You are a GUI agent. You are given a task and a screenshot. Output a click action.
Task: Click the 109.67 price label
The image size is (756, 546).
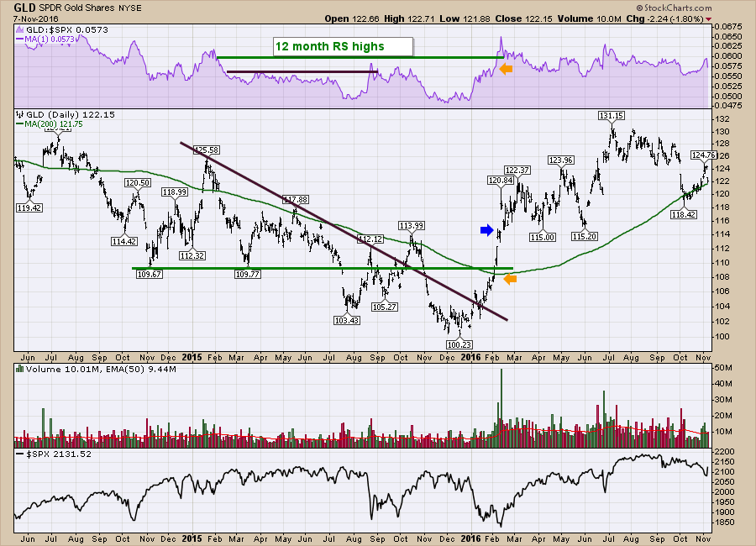(x=149, y=274)
